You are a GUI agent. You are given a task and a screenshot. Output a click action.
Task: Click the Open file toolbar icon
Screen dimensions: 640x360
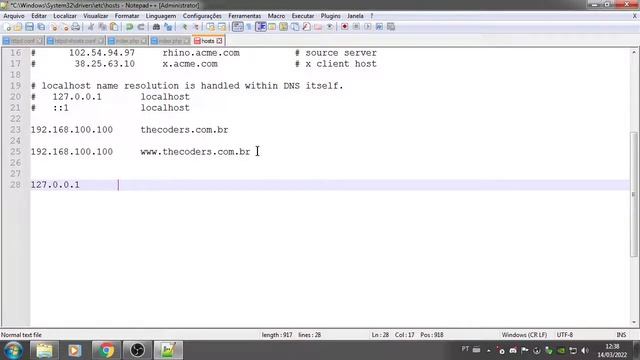[18, 27]
